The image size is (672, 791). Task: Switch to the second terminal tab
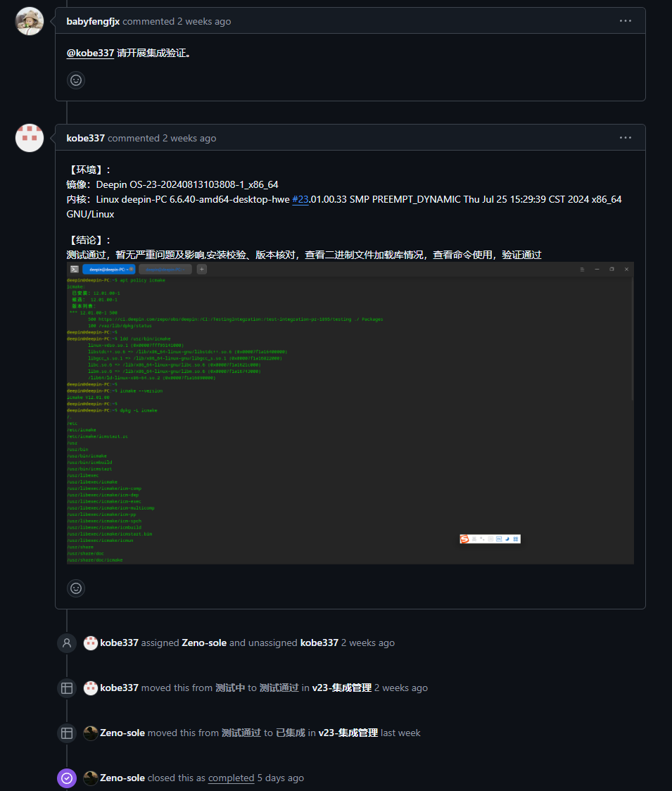[x=165, y=269]
